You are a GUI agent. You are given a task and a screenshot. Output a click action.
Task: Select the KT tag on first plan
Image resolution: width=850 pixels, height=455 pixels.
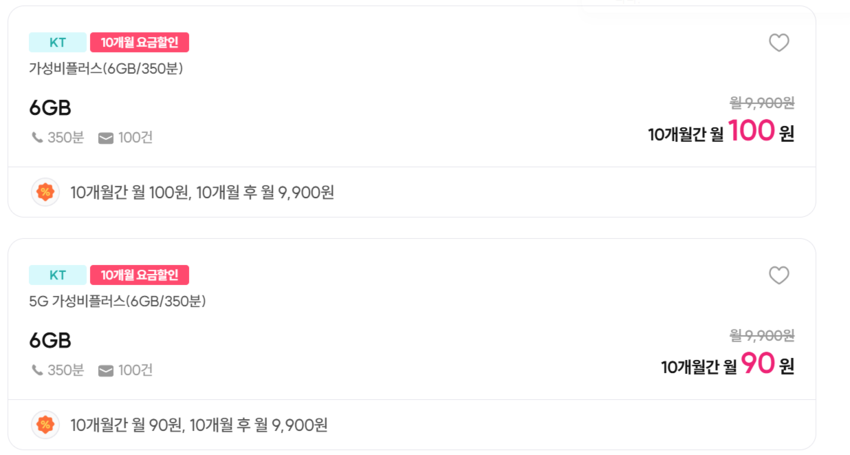(x=57, y=42)
